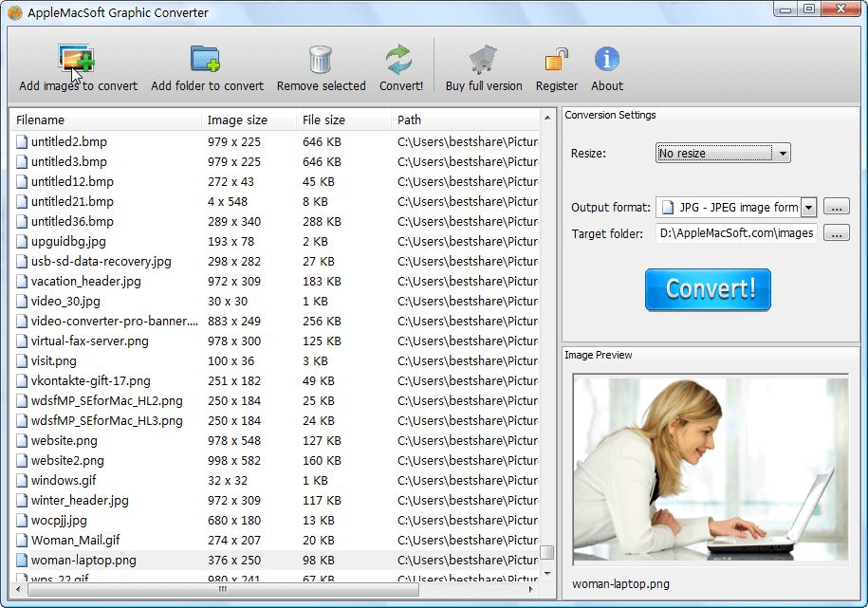The height and width of the screenshot is (608, 868).
Task: Open the About info icon
Action: [x=606, y=60]
